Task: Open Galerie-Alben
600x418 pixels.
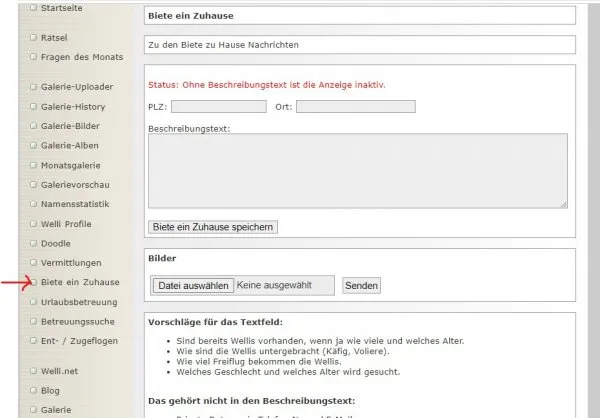Action: [x=70, y=145]
